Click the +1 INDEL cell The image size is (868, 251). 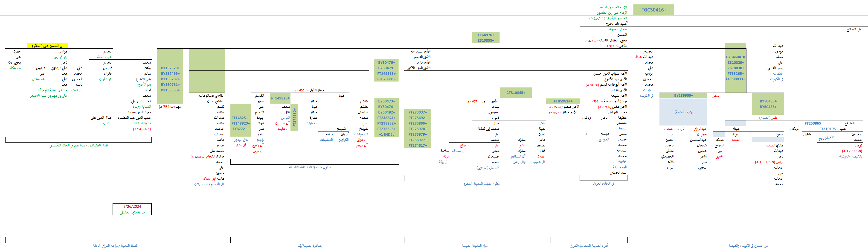tap(386, 134)
